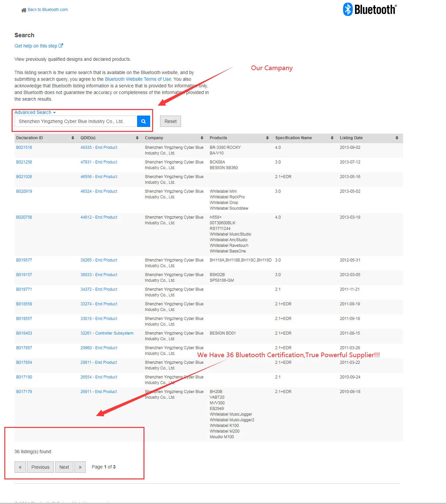The width and height of the screenshot is (446, 504).
Task: Open QDID 46324 - End Product
Action: pos(99,191)
